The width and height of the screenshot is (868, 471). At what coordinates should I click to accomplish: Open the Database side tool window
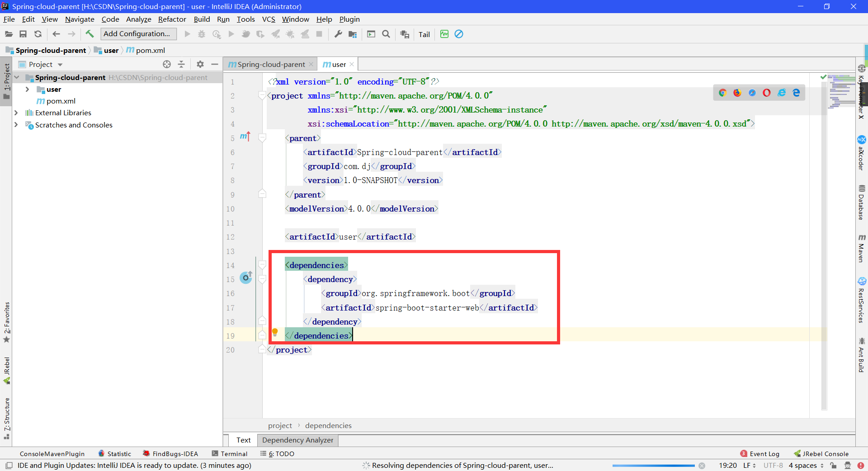[862, 202]
